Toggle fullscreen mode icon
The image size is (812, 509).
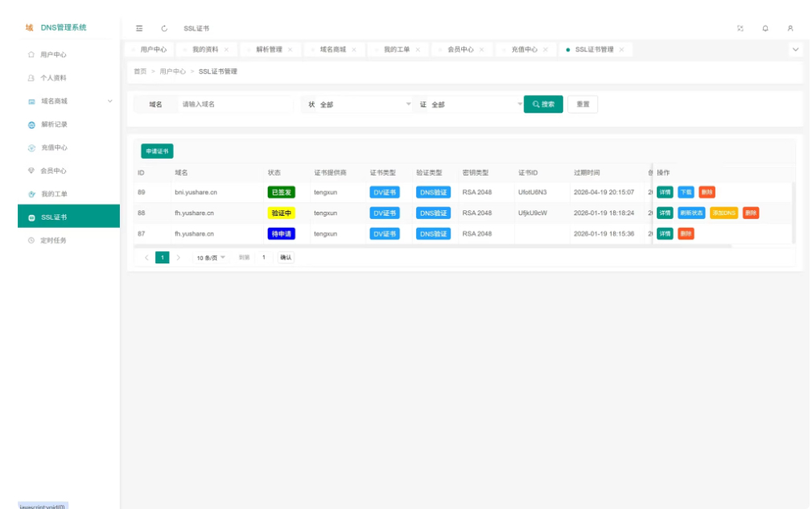pyautogui.click(x=740, y=28)
